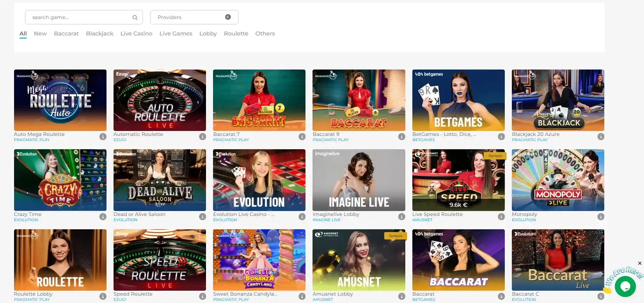The height and width of the screenshot is (303, 644).
Task: Show Imaginelive Lobby info icon
Action: pos(402,217)
